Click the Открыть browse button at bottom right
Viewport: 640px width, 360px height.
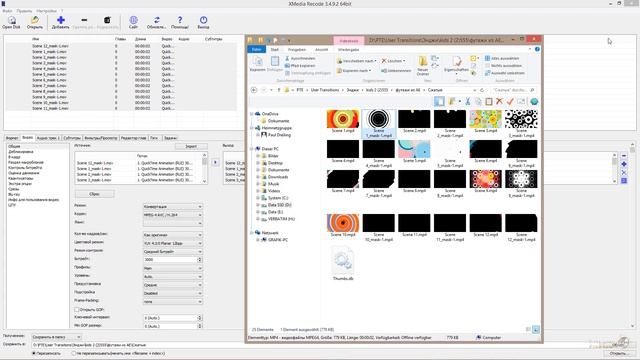pos(619,353)
